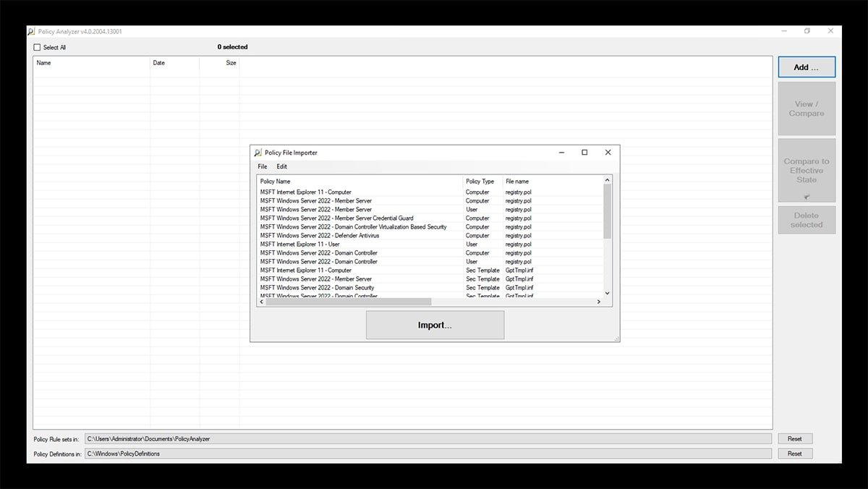
Task: Click the Policy File Importer title bar icon
Action: 258,153
